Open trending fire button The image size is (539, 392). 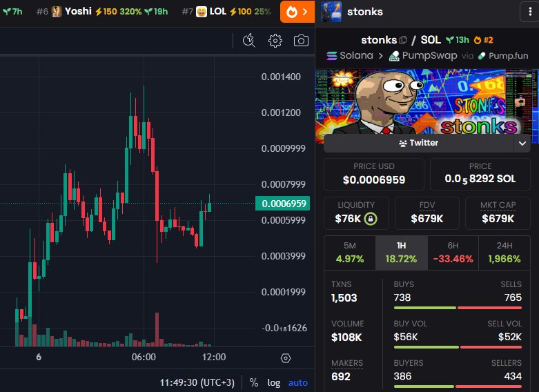tap(297, 12)
